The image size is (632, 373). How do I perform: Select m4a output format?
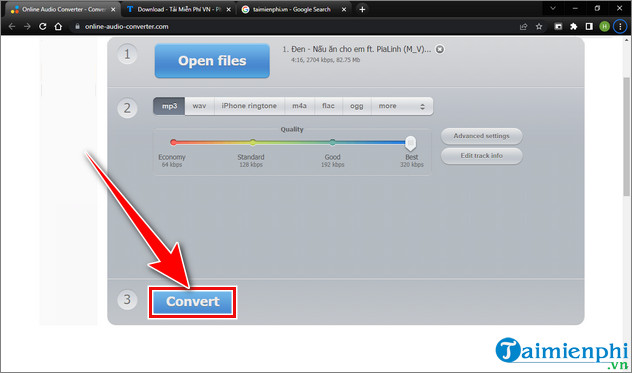pos(299,106)
